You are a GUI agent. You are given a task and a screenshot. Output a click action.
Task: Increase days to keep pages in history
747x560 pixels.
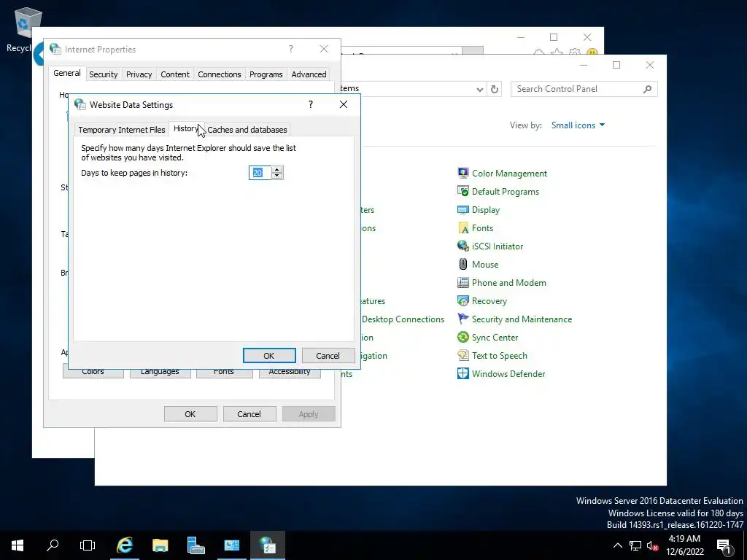coord(276,169)
